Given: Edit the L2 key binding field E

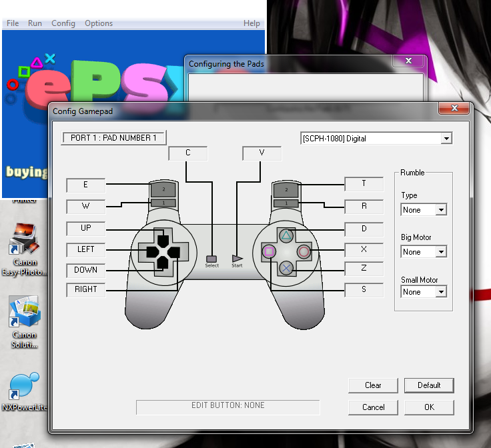Looking at the screenshot, I should tap(86, 185).
